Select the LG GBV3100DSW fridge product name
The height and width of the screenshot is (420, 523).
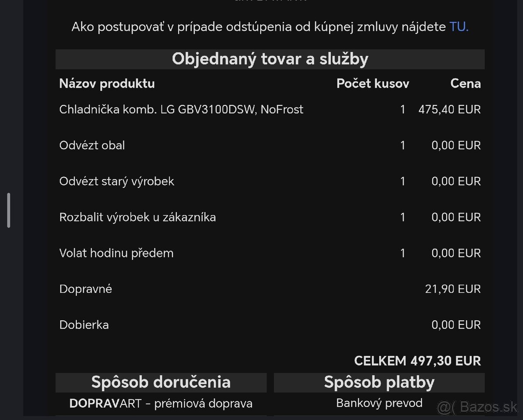pos(181,109)
